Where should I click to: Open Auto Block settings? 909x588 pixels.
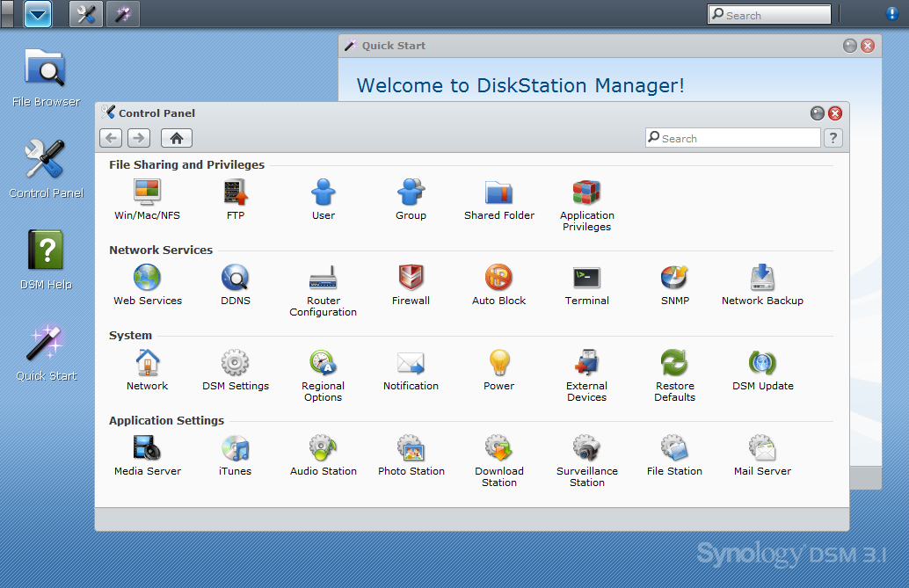tap(499, 285)
